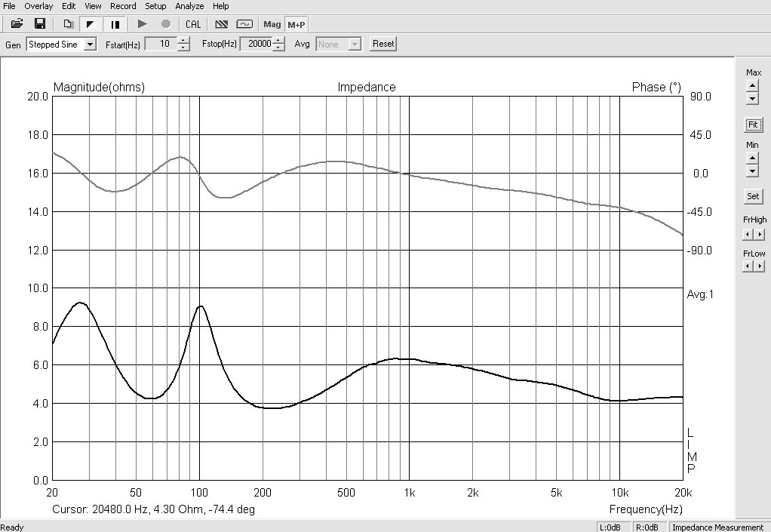This screenshot has width=771, height=532.
Task: Click the Fstop(Hz) value field
Action: click(x=256, y=45)
